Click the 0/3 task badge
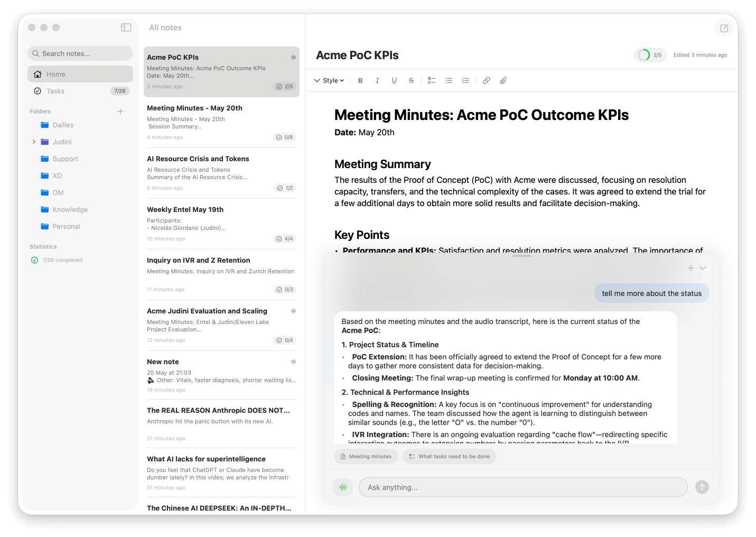The height and width of the screenshot is (537, 756). click(x=285, y=290)
